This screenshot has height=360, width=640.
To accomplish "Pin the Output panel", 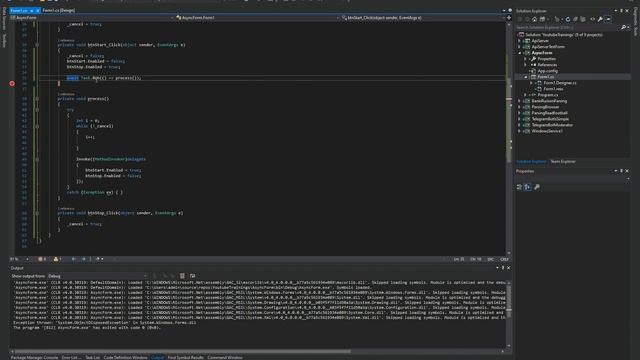I will click(503, 268).
